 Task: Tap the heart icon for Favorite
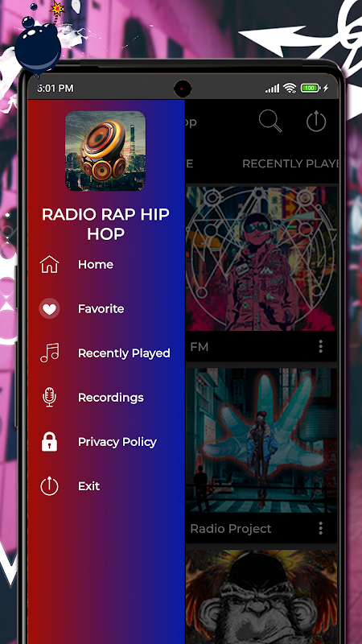[49, 309]
